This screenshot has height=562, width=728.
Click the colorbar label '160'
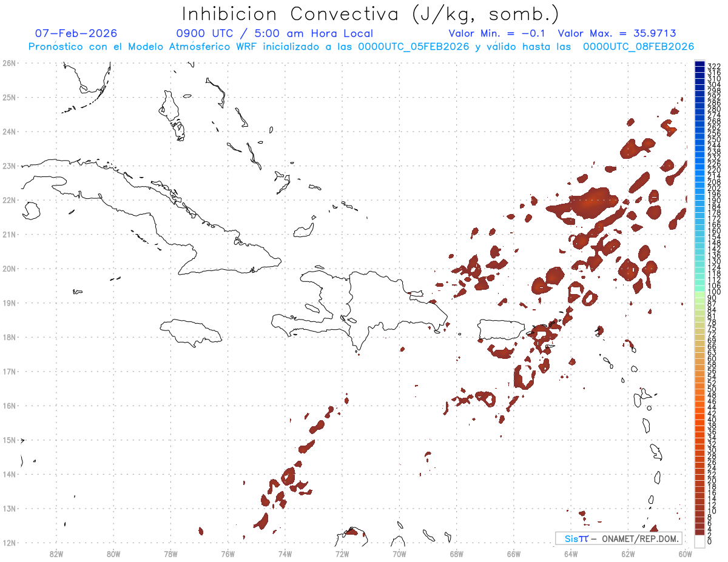coord(714,231)
